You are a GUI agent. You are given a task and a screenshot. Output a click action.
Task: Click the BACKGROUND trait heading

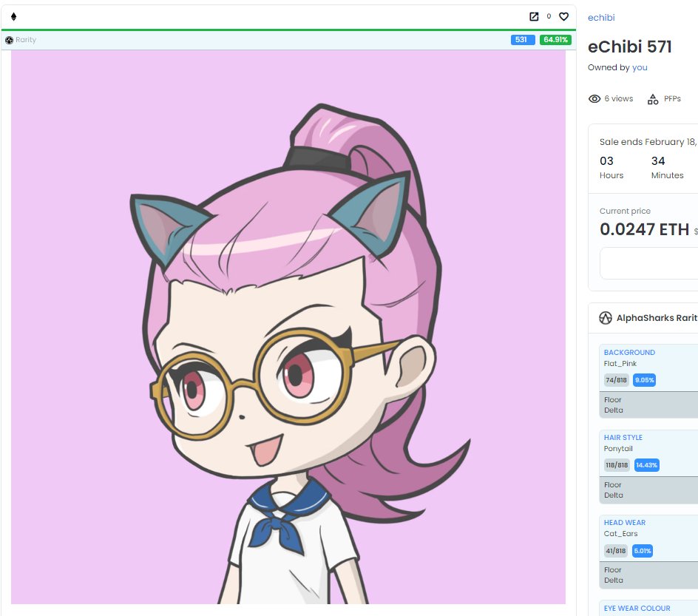coord(629,352)
